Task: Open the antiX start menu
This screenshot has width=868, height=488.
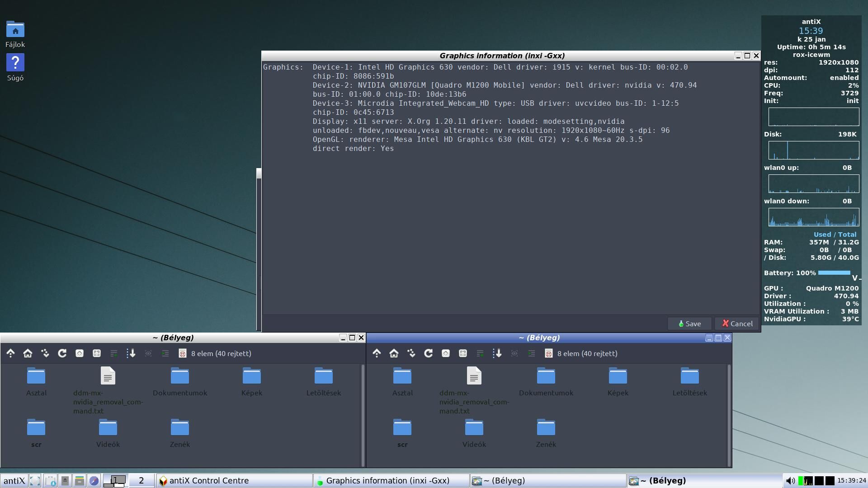Action: 14,481
